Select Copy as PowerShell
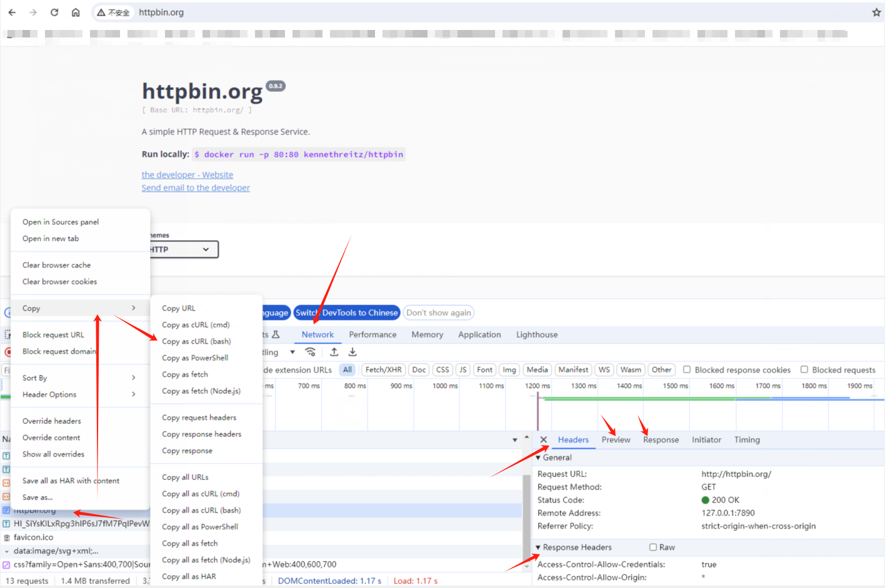 (195, 358)
